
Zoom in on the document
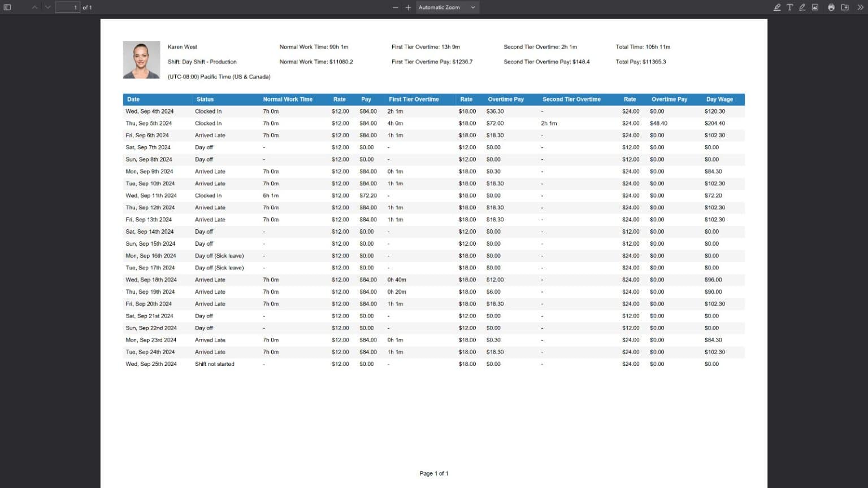(x=407, y=7)
